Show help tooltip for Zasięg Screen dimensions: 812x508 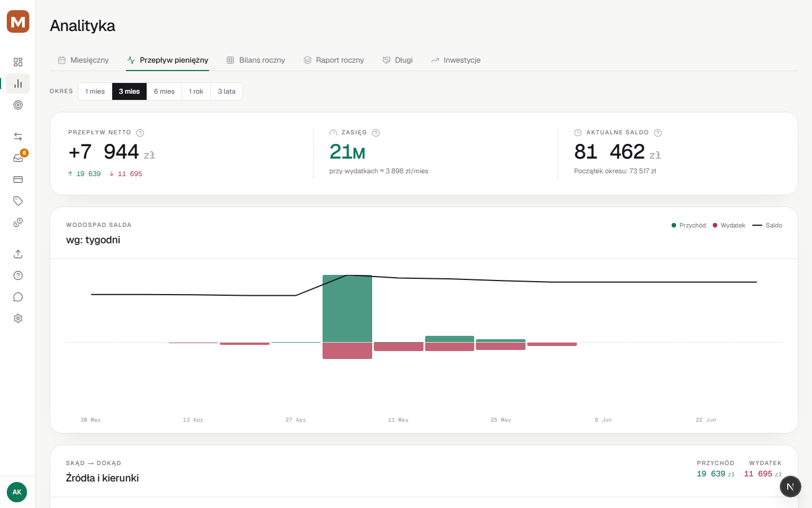(376, 133)
